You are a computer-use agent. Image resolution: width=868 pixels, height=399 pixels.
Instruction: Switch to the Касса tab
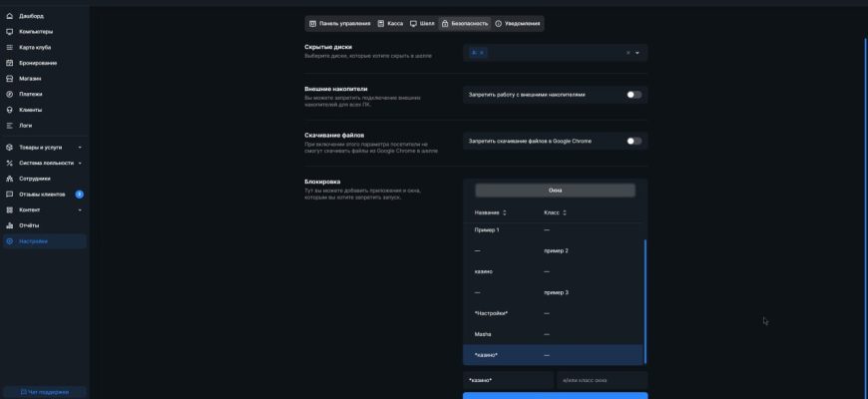coord(390,23)
